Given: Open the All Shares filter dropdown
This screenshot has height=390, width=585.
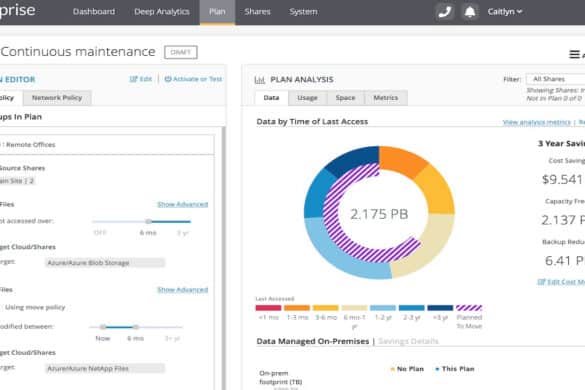Looking at the screenshot, I should tap(556, 79).
